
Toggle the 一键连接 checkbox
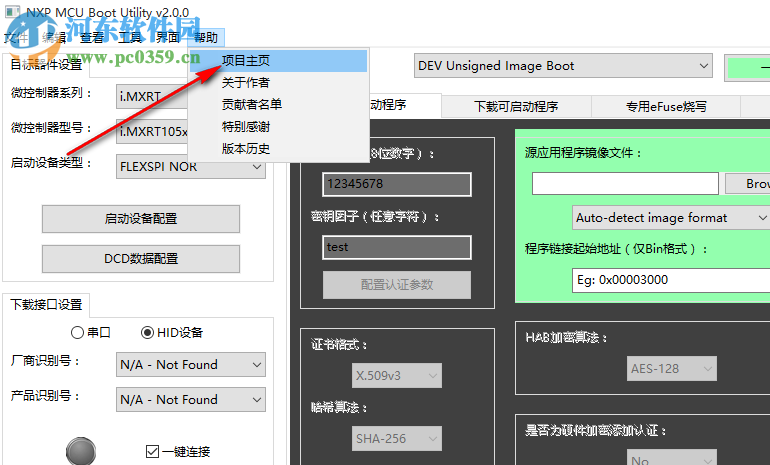click(178, 451)
